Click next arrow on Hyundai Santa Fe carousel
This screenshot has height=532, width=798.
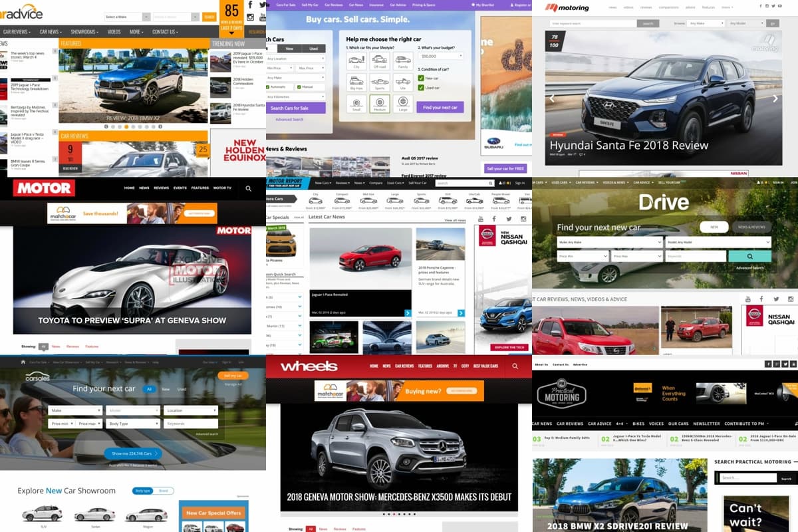click(775, 98)
